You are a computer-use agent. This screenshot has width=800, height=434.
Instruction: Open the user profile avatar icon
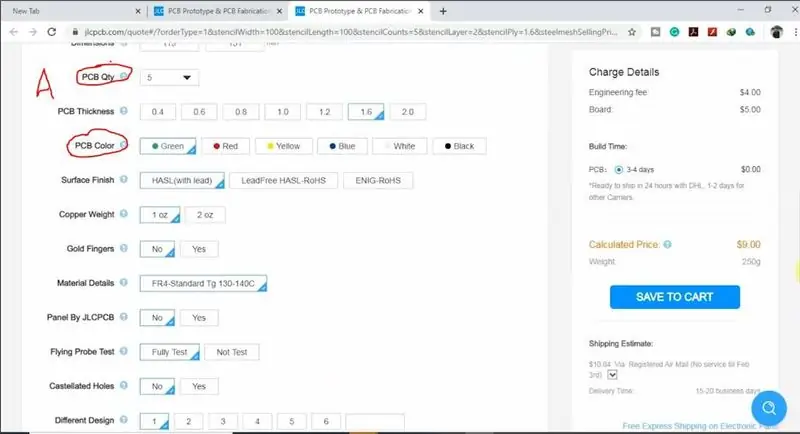tap(776, 32)
